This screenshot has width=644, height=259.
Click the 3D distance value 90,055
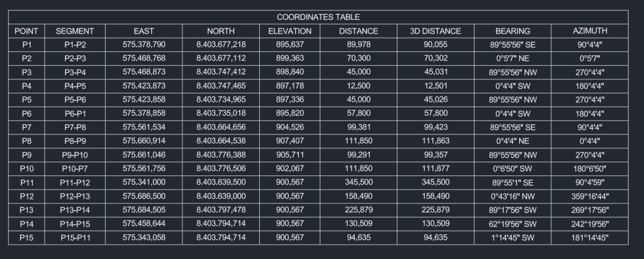(x=436, y=44)
